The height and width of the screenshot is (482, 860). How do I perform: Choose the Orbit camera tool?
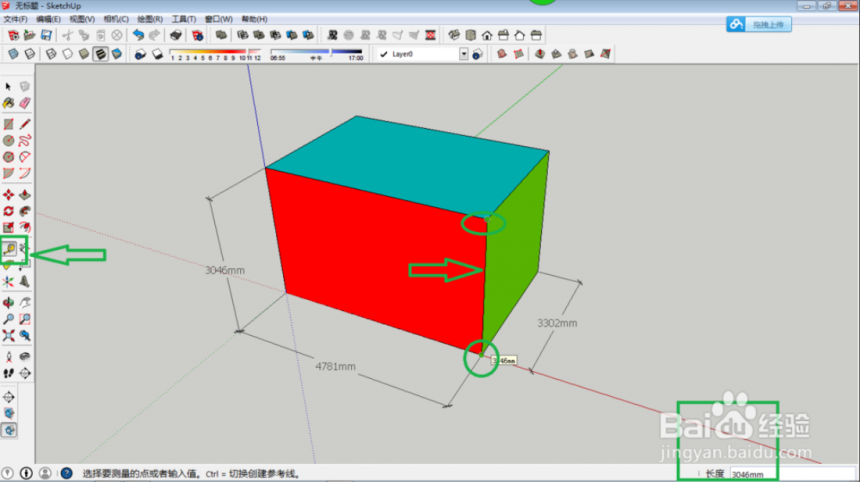tap(8, 303)
